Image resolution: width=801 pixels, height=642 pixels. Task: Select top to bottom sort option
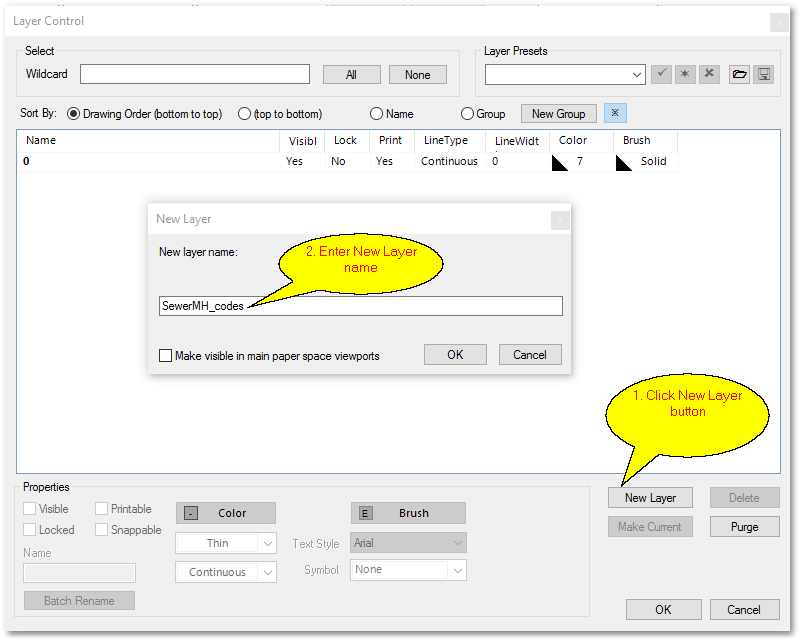tap(244, 114)
